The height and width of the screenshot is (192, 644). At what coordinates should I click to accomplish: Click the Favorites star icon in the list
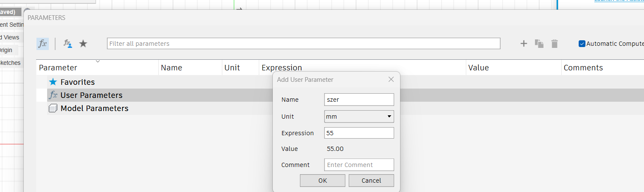53,82
